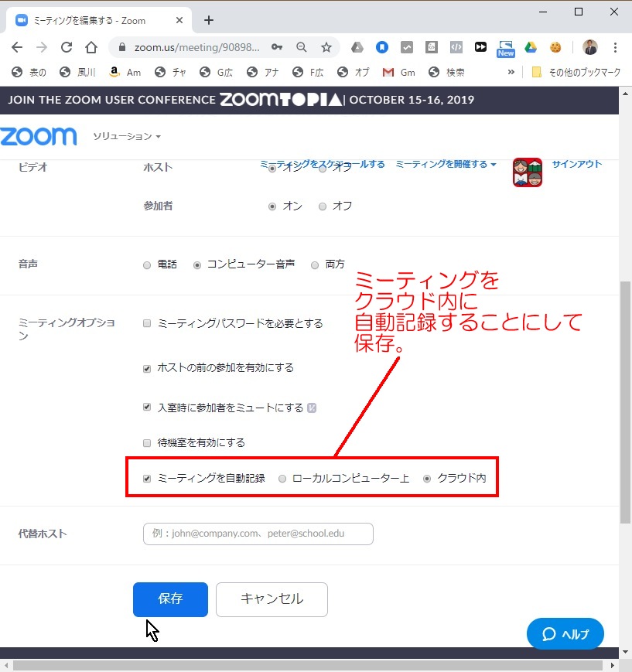Open the code brackets extension icon
Image resolution: width=632 pixels, height=672 pixels.
pos(456,47)
